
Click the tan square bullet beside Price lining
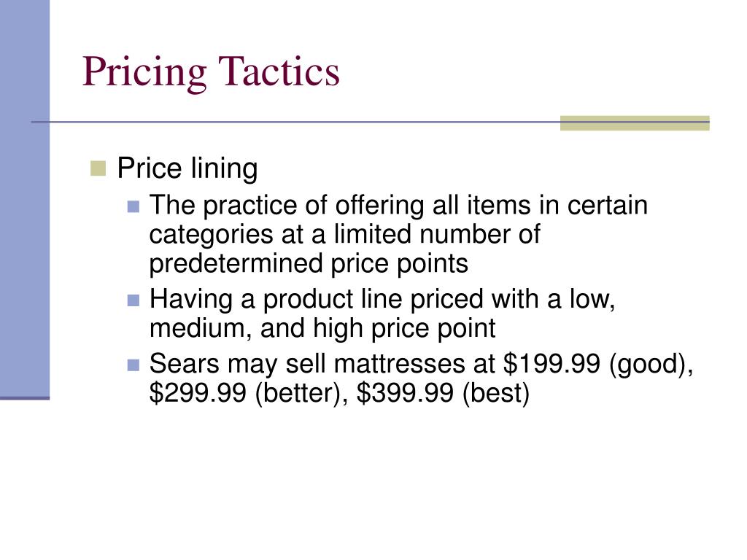coord(98,168)
